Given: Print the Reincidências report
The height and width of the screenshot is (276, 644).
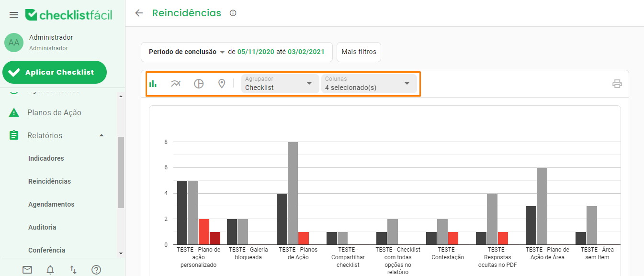Looking at the screenshot, I should [x=617, y=83].
